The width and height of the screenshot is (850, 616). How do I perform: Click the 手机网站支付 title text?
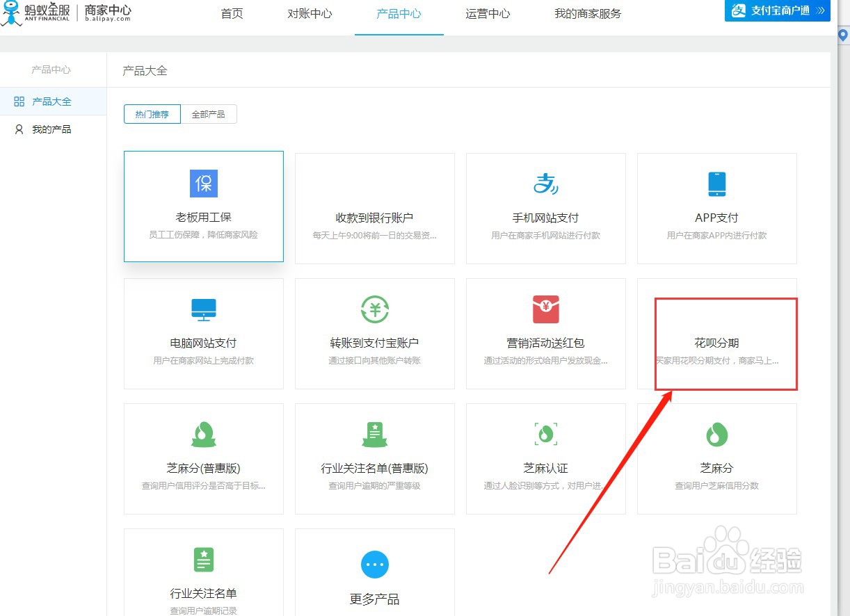point(546,218)
